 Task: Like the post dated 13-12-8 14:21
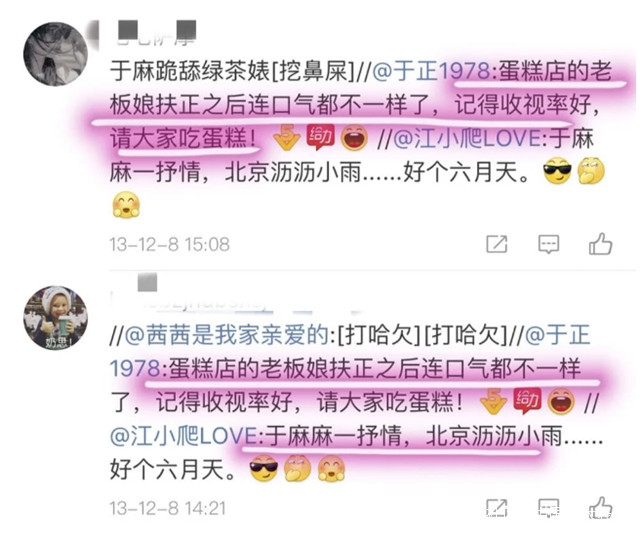click(600, 508)
